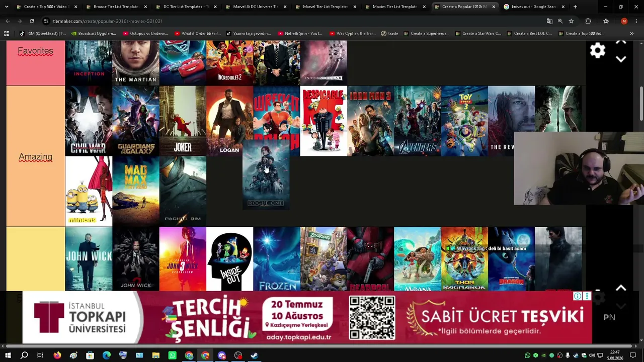Open Microsoft Edge from the taskbar
This screenshot has height=362, width=644.
[x=106, y=355]
